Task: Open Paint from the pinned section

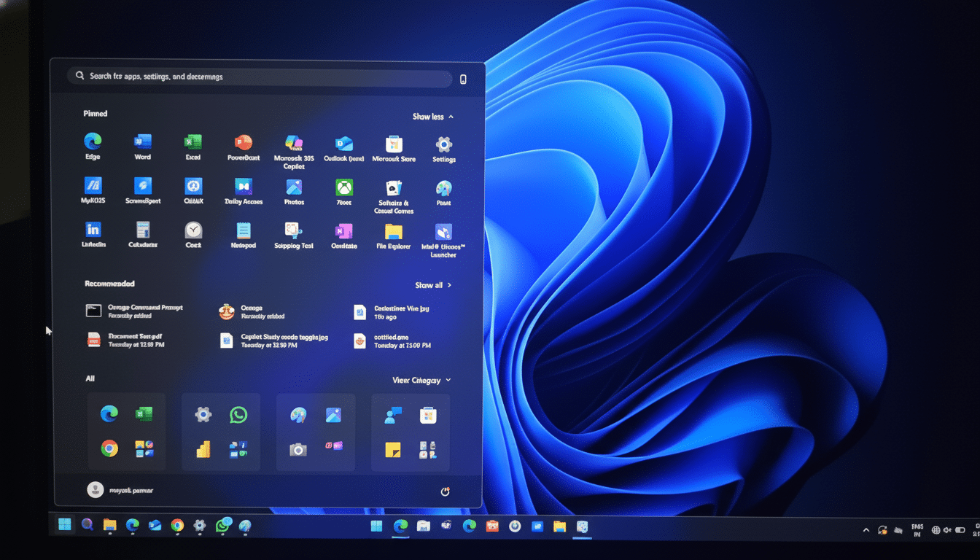Action: [x=443, y=190]
